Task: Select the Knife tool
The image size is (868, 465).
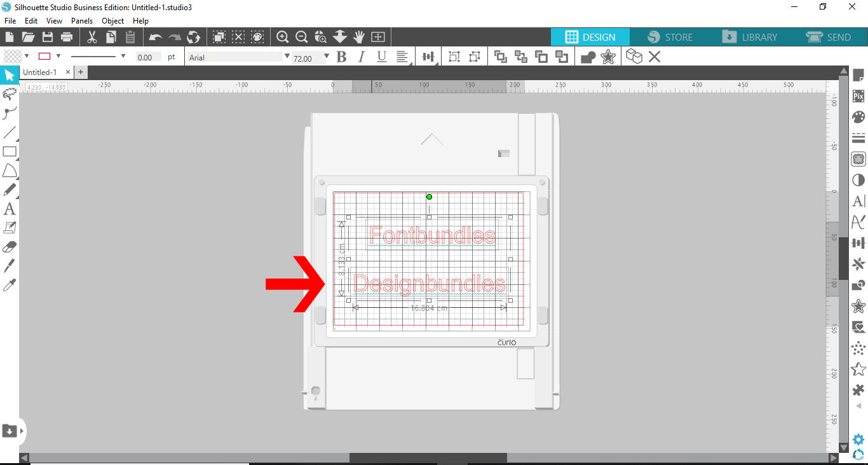Action: pyautogui.click(x=10, y=266)
